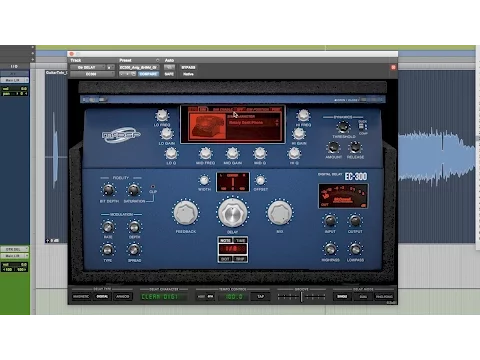Open the preset name dropdown
The width and height of the screenshot is (480, 360).
point(139,67)
